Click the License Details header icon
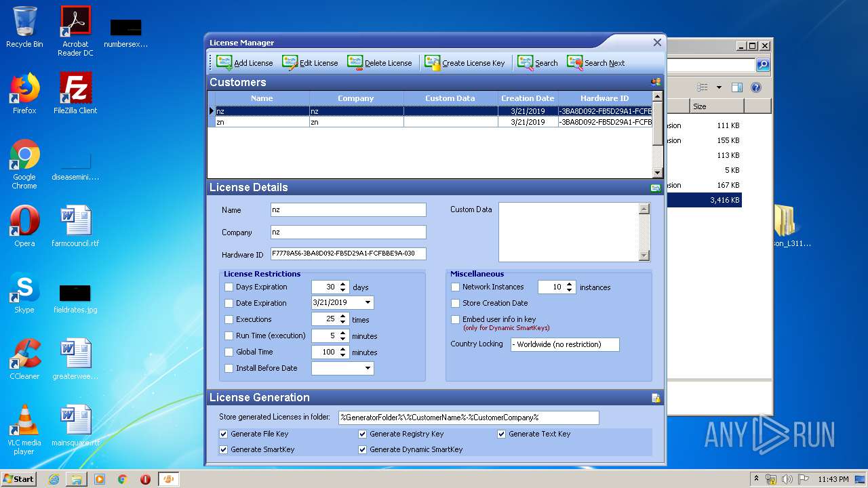Screen dimensions: 868x488 point(656,188)
